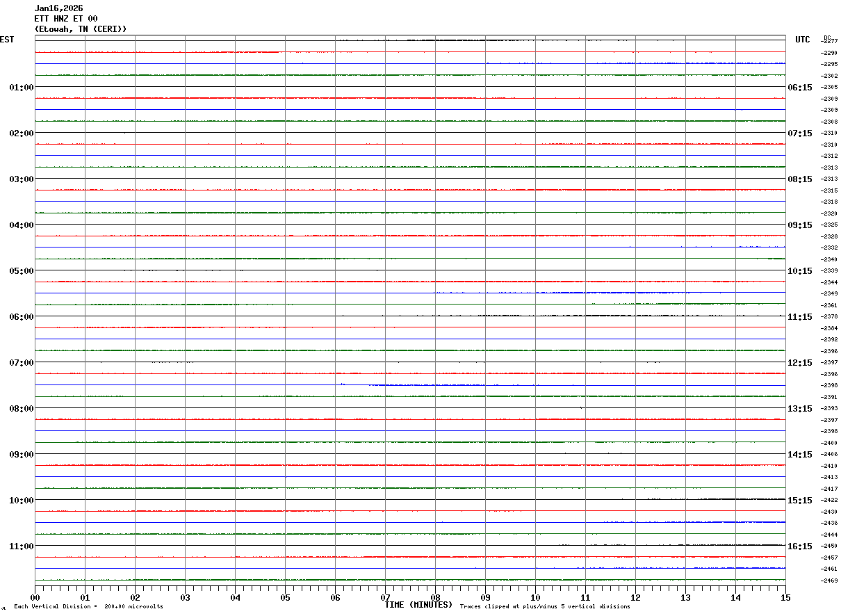
Task: Click the UTC timezone header
Action: click(803, 40)
